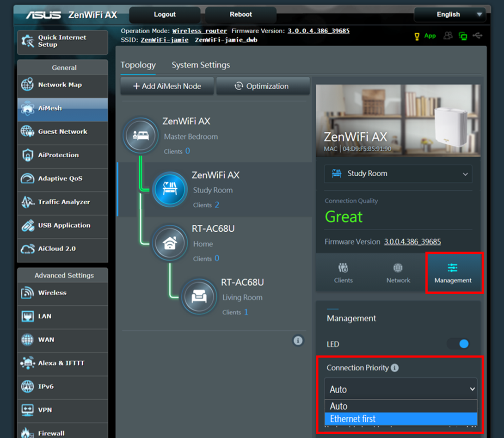Viewport: 504px width, 438px height.
Task: Open LAN settings icon
Action: point(27,316)
